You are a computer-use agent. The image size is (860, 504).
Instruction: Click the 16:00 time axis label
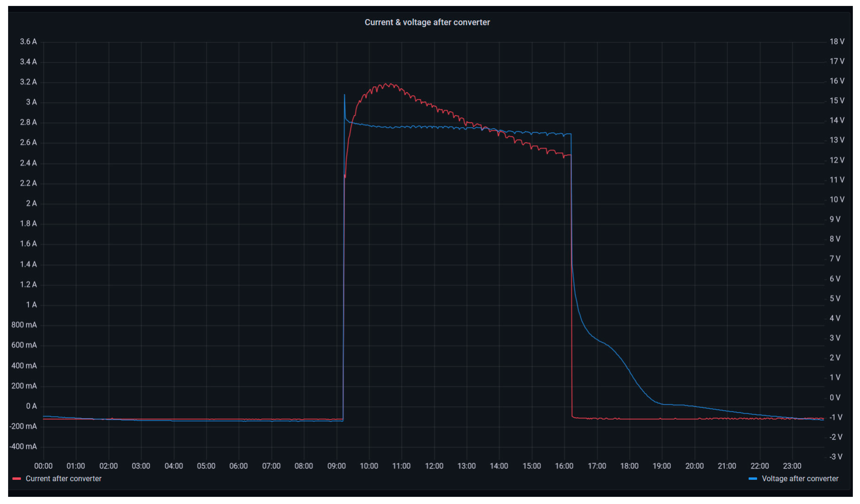coord(564,466)
